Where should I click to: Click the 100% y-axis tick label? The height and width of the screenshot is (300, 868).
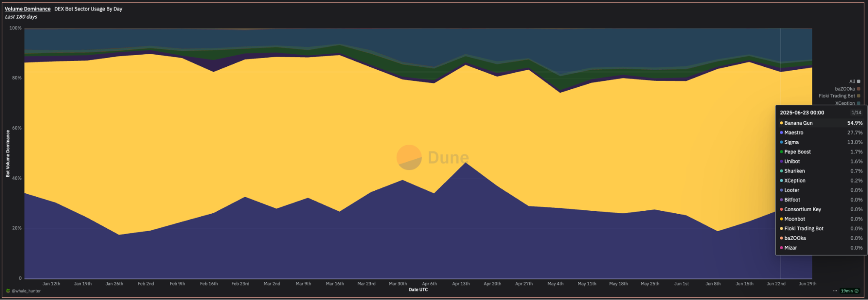pyautogui.click(x=16, y=28)
